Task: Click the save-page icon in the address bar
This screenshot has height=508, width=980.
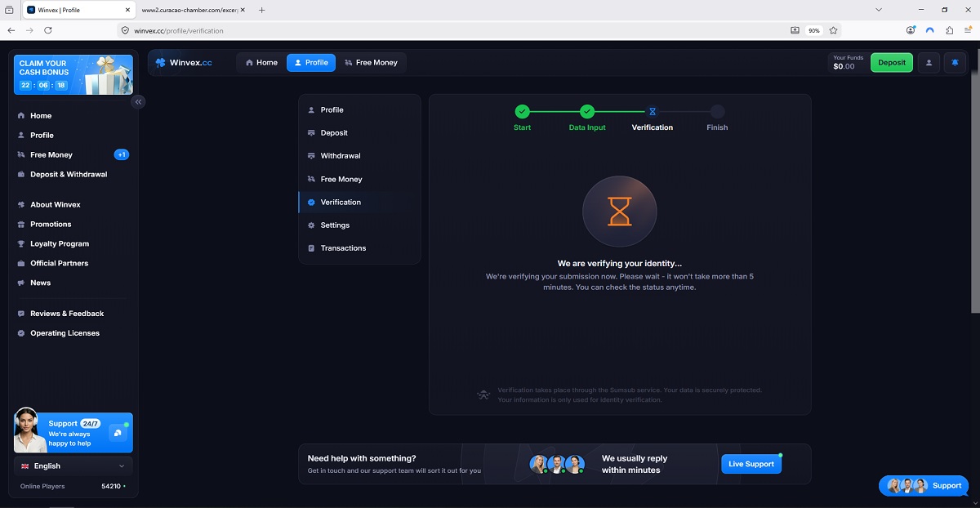Action: click(x=795, y=30)
